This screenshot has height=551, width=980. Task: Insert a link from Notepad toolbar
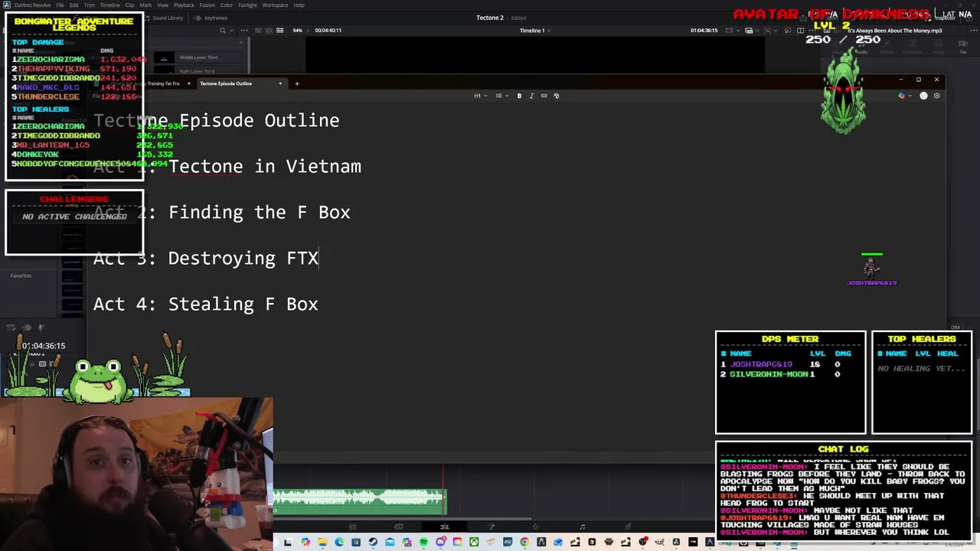pyautogui.click(x=544, y=96)
